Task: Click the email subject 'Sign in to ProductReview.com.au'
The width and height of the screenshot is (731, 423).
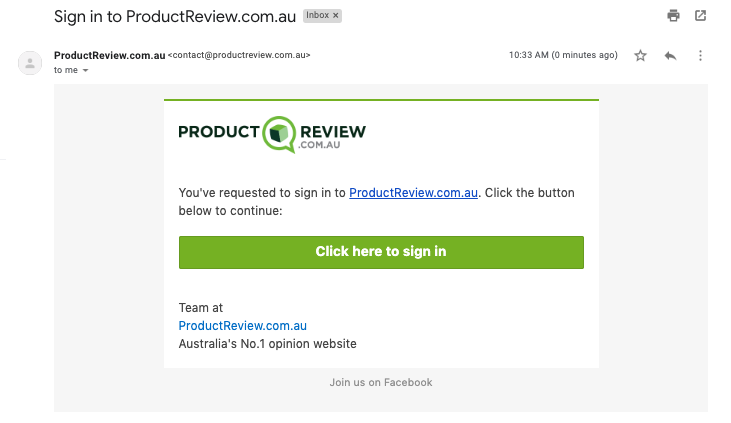Action: 175,16
